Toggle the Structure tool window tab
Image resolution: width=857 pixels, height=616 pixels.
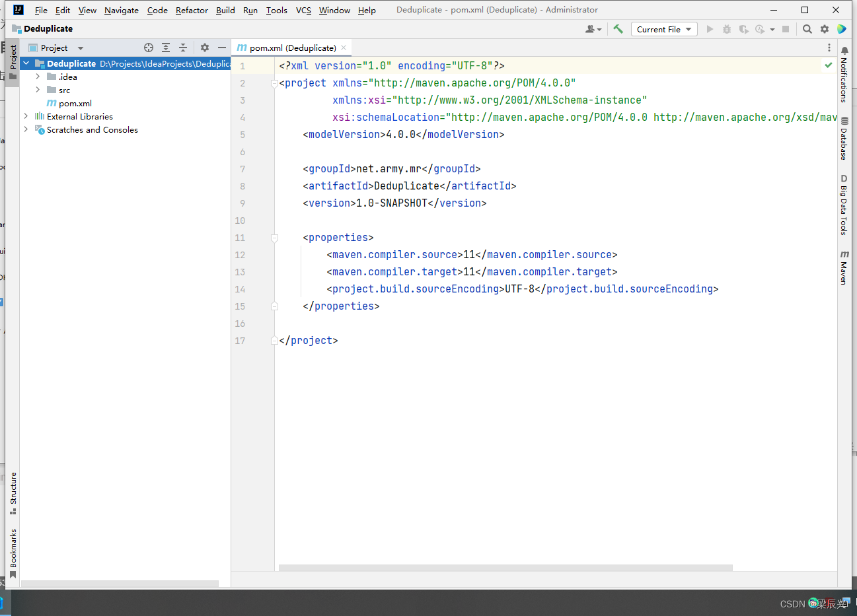[13, 493]
